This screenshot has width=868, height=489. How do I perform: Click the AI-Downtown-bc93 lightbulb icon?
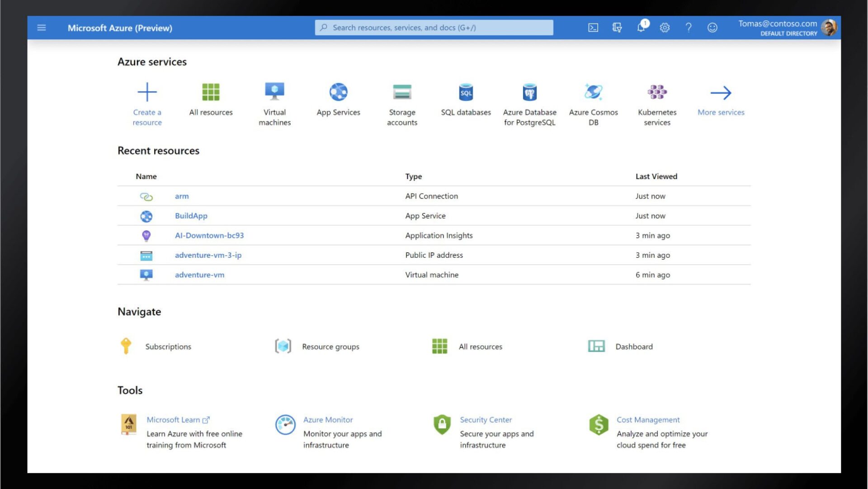[146, 236]
